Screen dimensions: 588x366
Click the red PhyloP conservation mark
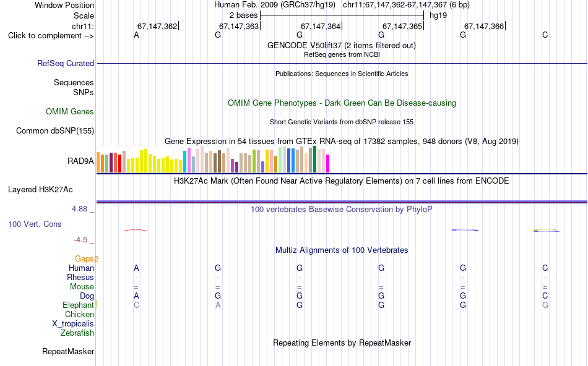136,230
